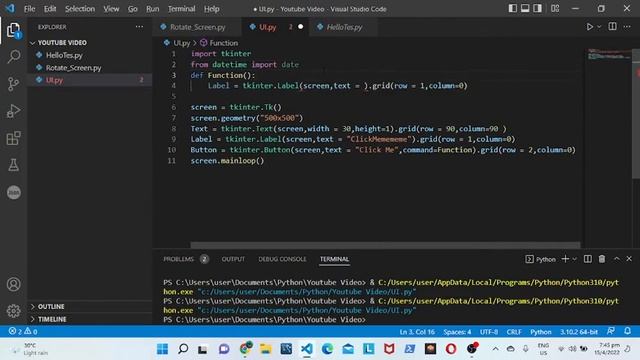Open the Go menu

(133, 9)
